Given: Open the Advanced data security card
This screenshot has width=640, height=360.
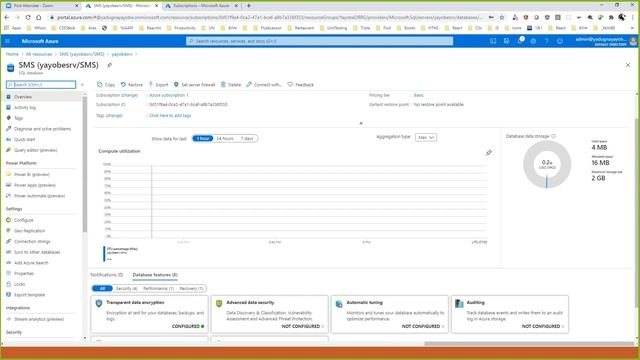Looking at the screenshot, I should 270,314.
